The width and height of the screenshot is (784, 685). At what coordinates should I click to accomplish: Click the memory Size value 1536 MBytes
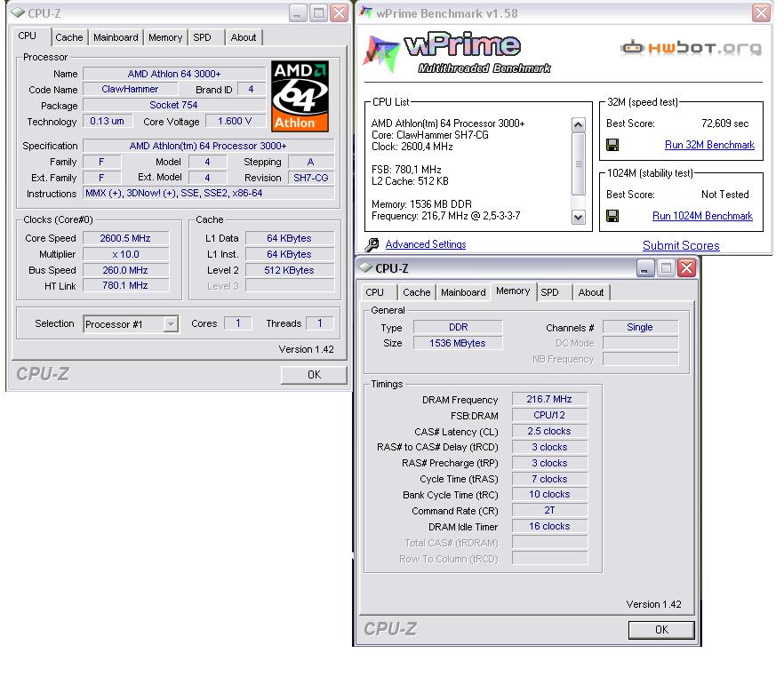pos(458,343)
